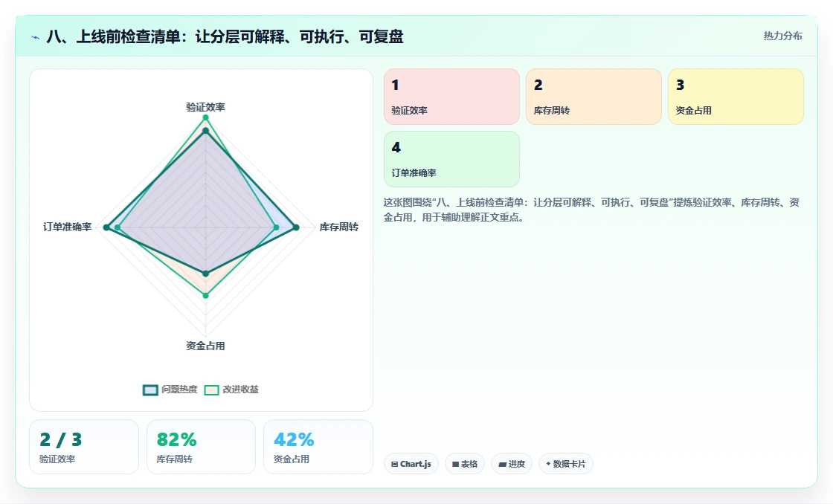Select card 4 订单准确率

click(451, 159)
